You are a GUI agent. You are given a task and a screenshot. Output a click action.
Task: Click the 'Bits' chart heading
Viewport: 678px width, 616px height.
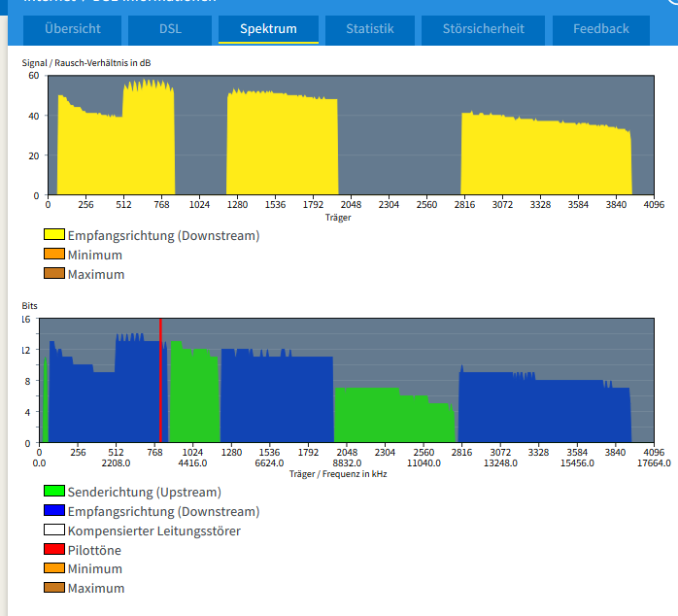[x=30, y=306]
